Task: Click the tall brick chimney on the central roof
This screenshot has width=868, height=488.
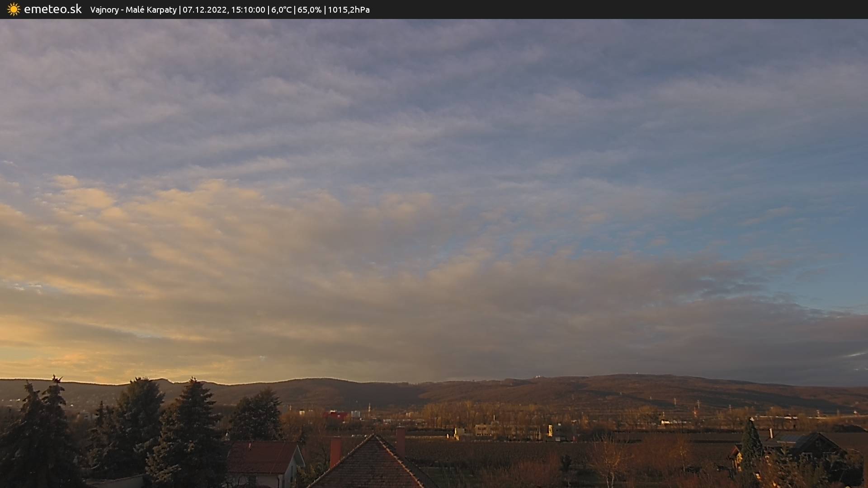Action: point(401,441)
